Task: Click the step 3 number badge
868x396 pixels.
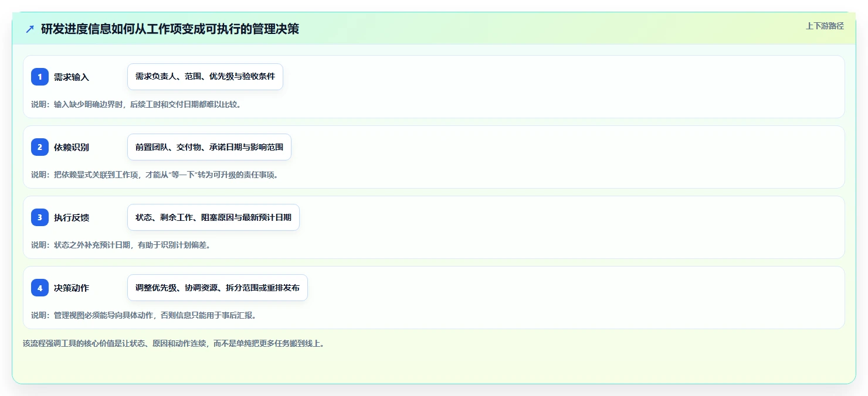Action: 40,217
